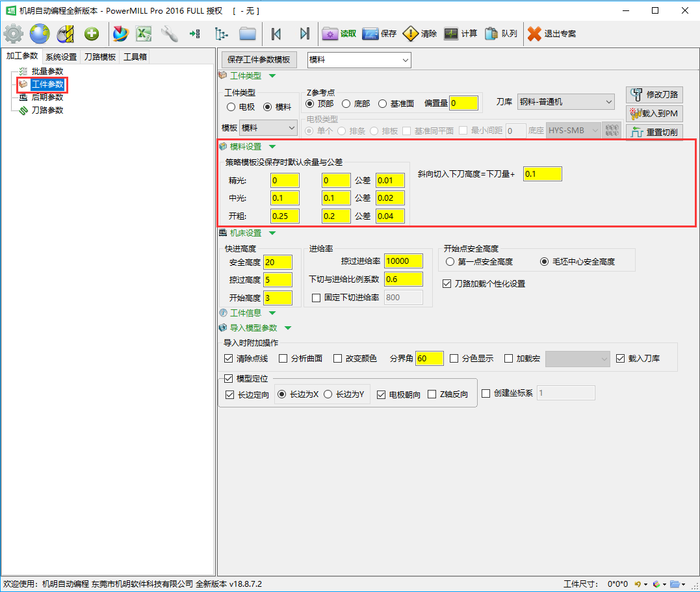Screen dimensions: 700x592
Task: Select 后期参数 in the tree
Action: [47, 97]
